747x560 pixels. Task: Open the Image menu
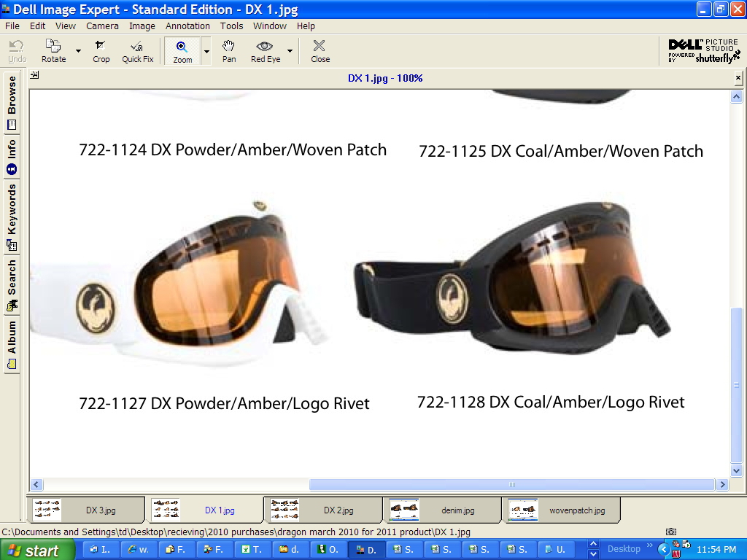click(x=142, y=26)
